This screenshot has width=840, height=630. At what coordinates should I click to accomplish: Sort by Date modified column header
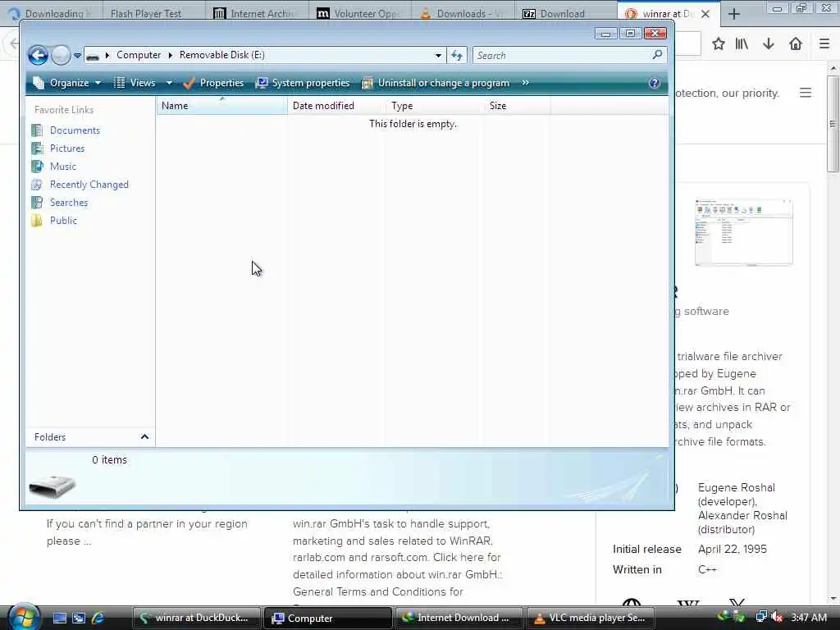coord(336,106)
